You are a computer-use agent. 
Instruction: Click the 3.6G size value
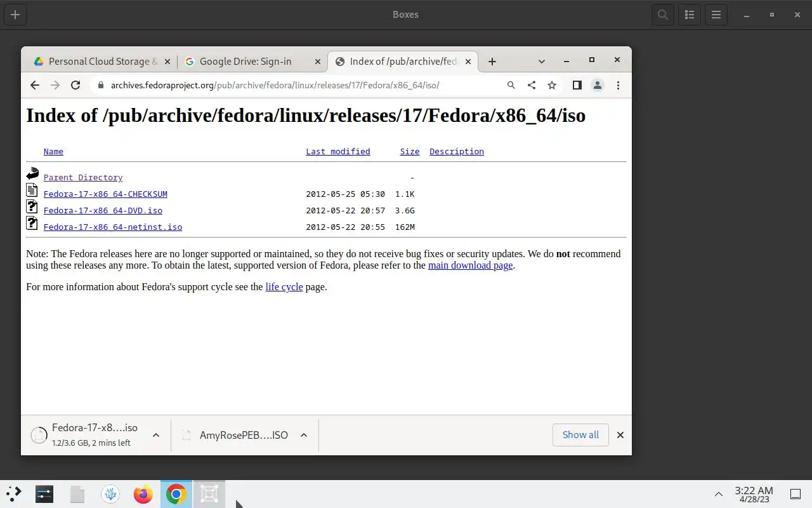(405, 210)
